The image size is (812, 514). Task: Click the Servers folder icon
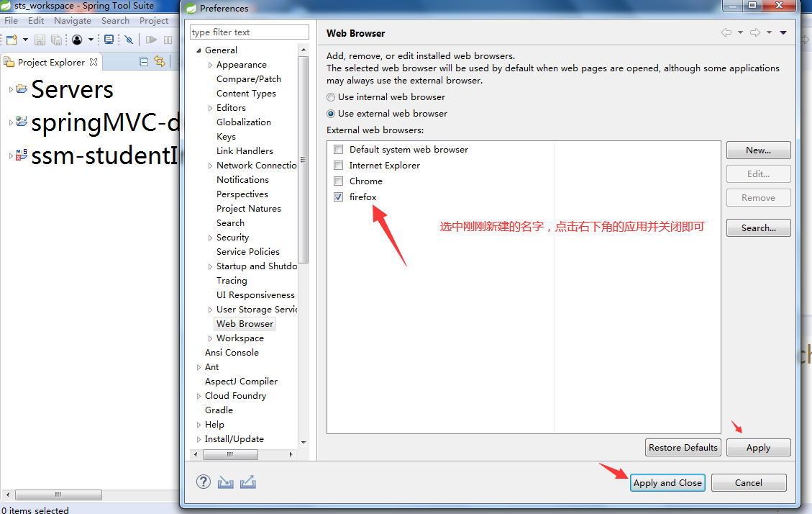(22, 89)
